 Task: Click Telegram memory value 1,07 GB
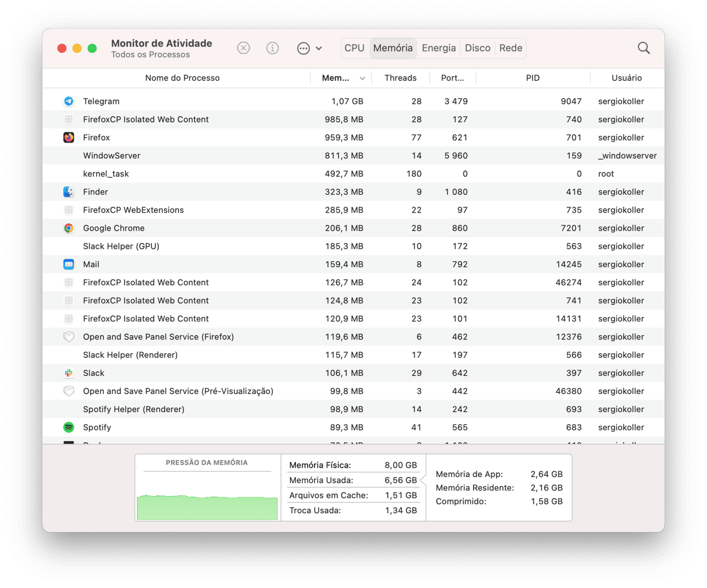[347, 101]
